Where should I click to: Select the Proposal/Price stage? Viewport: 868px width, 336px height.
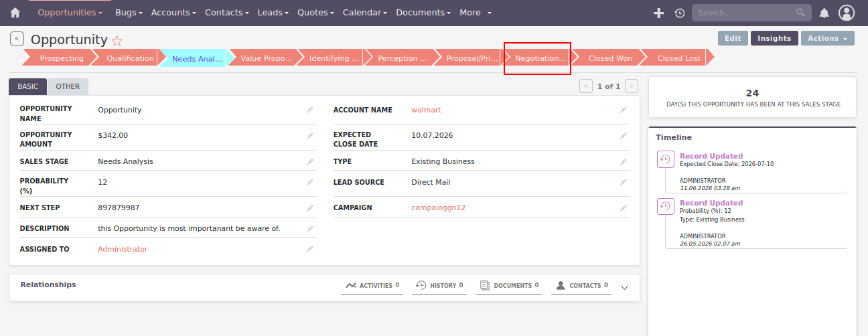pos(472,58)
